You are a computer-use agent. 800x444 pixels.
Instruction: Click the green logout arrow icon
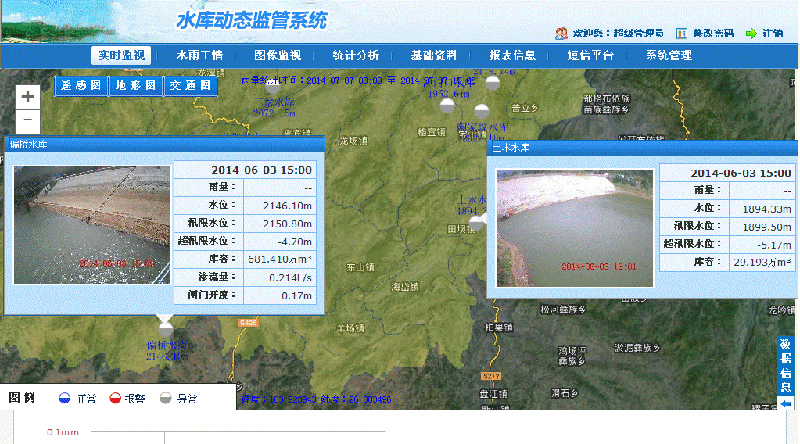tap(750, 33)
